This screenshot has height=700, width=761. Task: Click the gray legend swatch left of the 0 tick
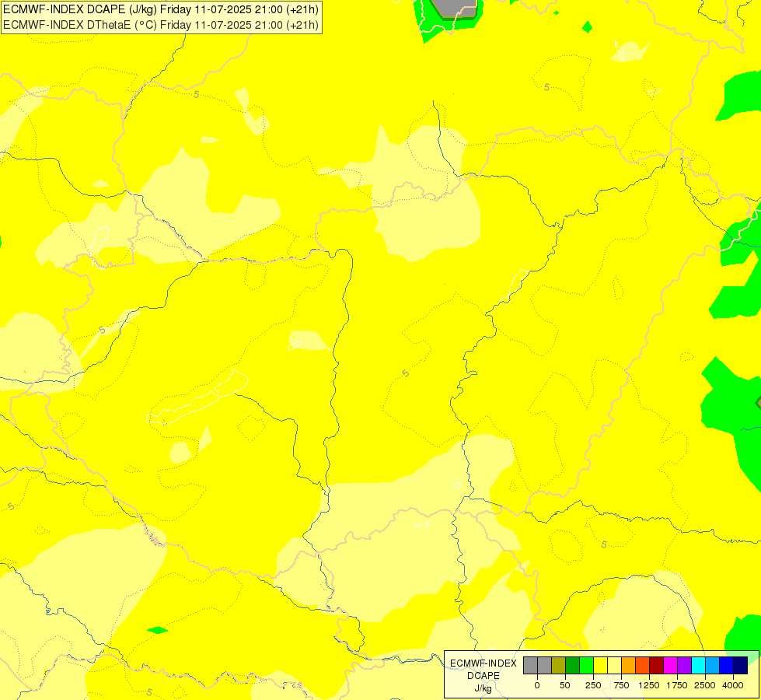click(530, 665)
